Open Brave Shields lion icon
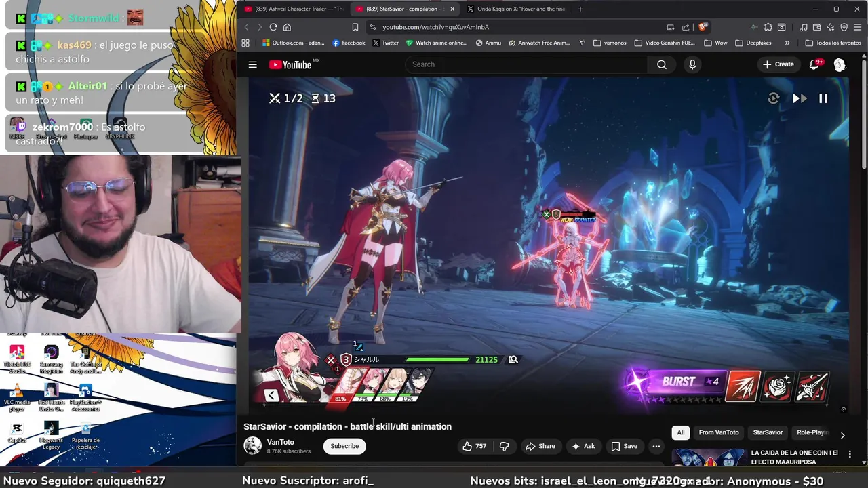868x488 pixels. [x=703, y=27]
